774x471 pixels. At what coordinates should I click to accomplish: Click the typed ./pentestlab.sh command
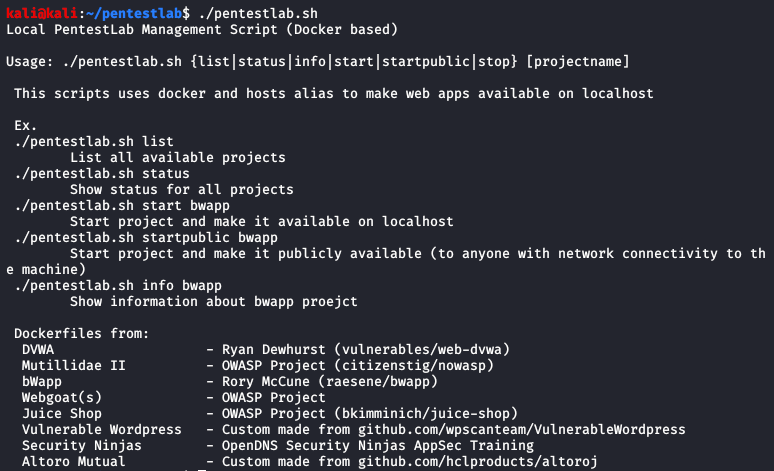pos(258,13)
